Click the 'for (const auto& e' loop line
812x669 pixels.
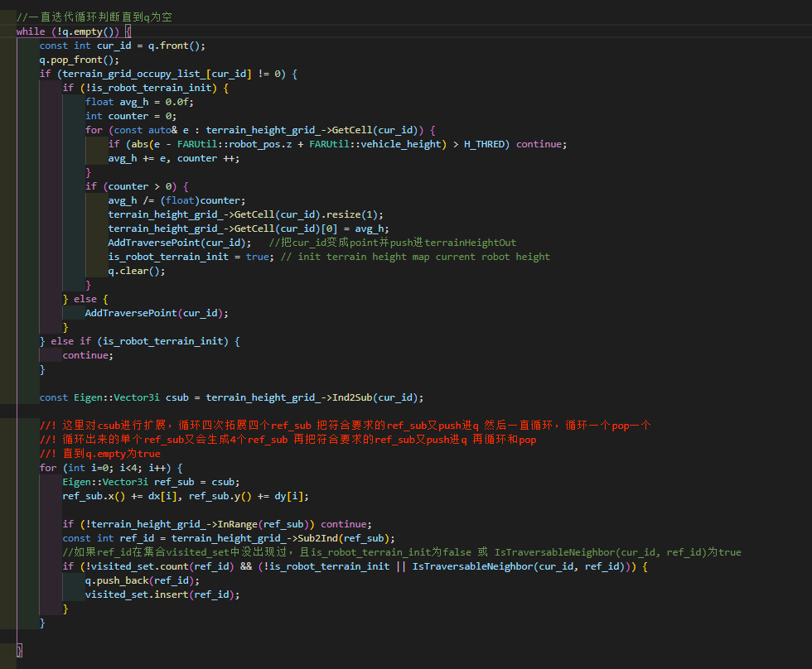[x=260, y=130]
